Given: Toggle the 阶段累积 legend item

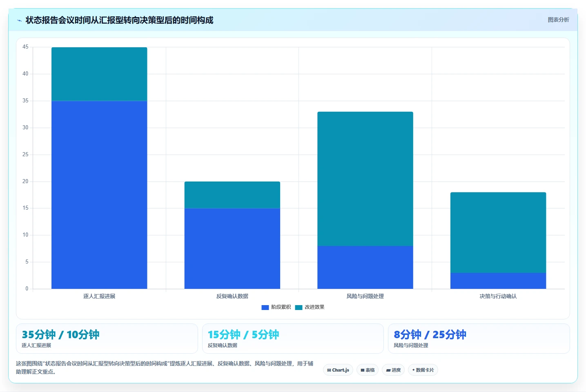Looking at the screenshot, I should click(x=276, y=307).
